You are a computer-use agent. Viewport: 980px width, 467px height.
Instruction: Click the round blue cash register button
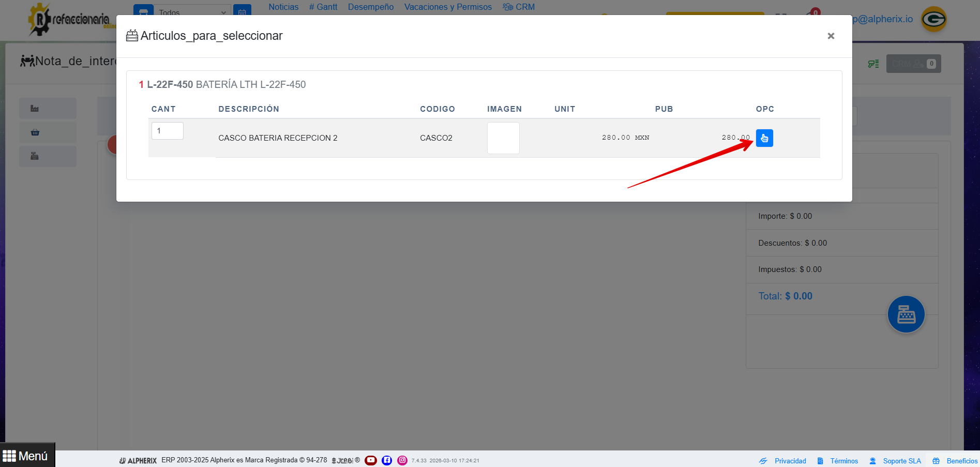(x=906, y=314)
